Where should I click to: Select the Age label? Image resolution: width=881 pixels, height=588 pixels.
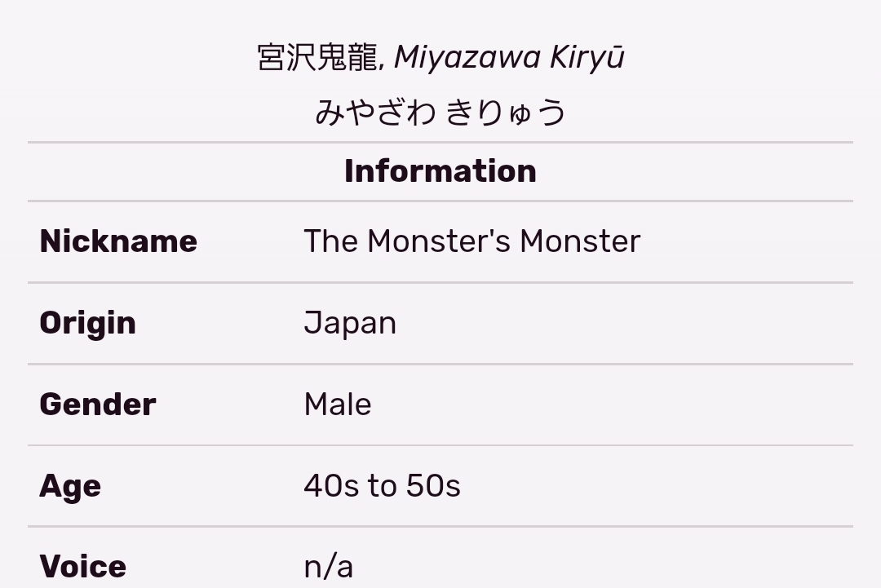tap(70, 486)
